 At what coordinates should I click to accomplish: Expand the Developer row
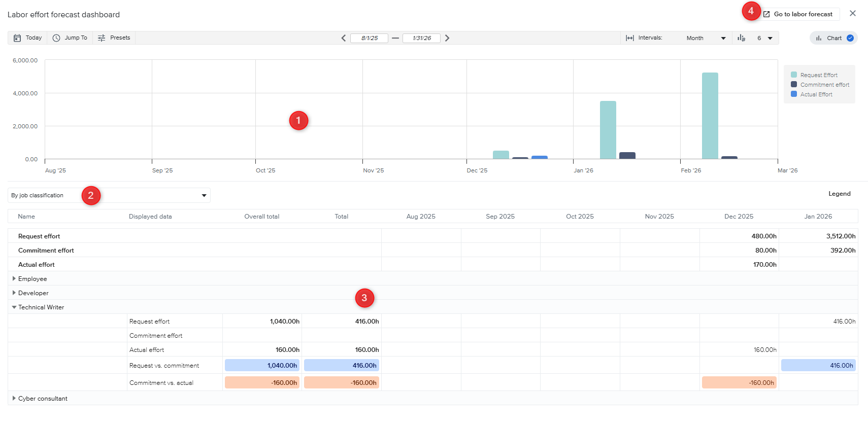(14, 293)
